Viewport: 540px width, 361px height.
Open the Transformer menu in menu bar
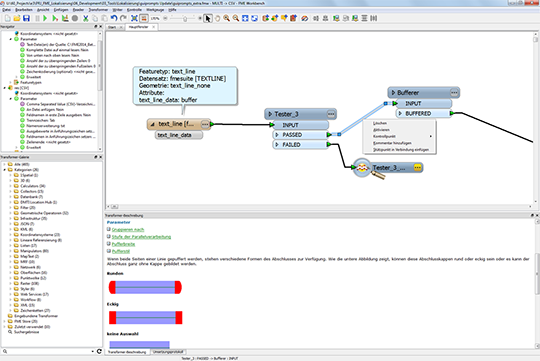click(x=98, y=10)
